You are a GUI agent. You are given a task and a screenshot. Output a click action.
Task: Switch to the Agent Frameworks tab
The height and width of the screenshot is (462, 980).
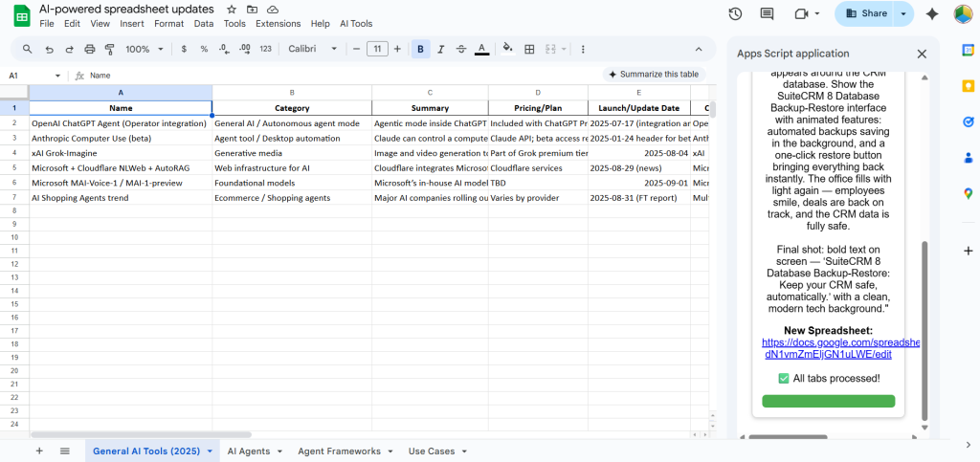[340, 451]
